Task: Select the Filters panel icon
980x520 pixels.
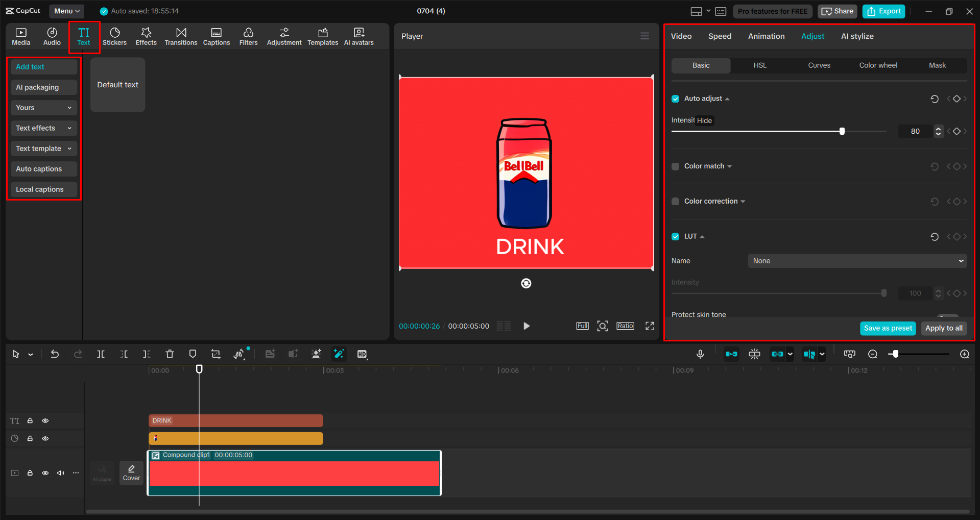Action: [249, 36]
